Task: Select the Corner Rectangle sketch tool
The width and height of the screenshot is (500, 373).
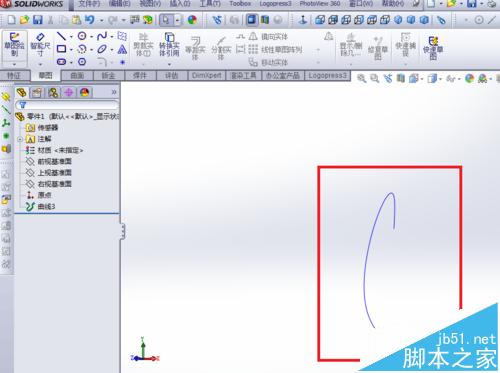Action: point(61,49)
